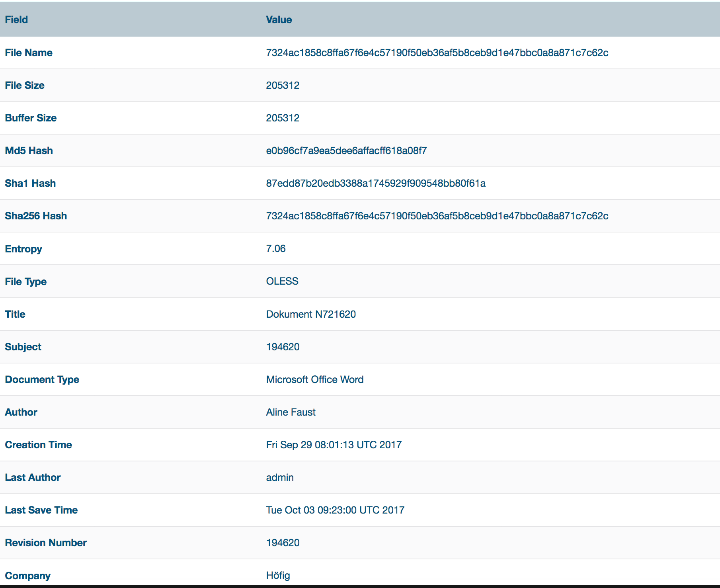Click the Last Author value admin
Image resolution: width=720 pixels, height=588 pixels.
(x=280, y=477)
